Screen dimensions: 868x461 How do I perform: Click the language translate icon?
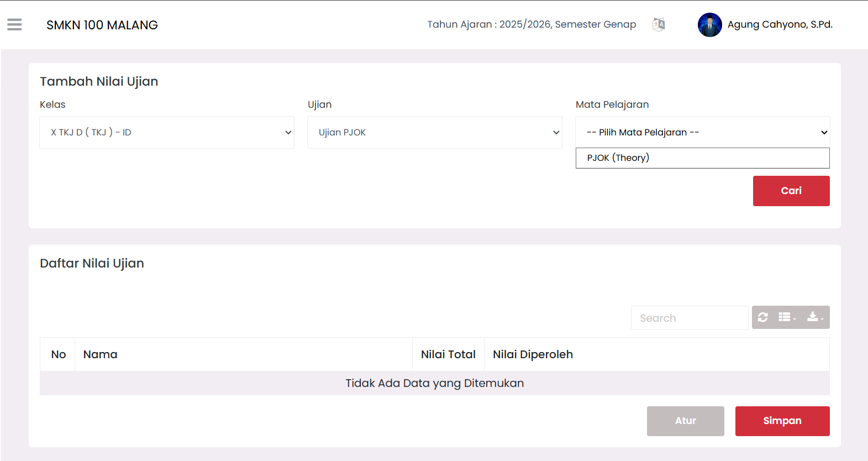pos(658,24)
